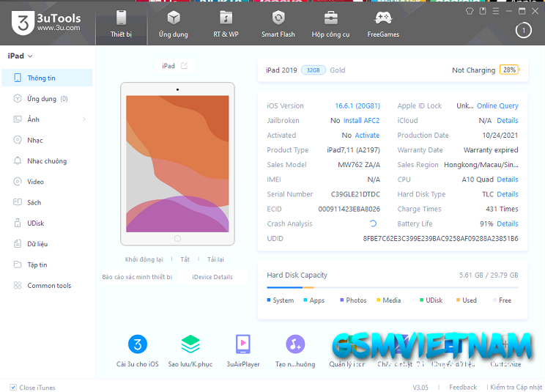Click the Nhạc music sidebar icon

click(x=18, y=140)
